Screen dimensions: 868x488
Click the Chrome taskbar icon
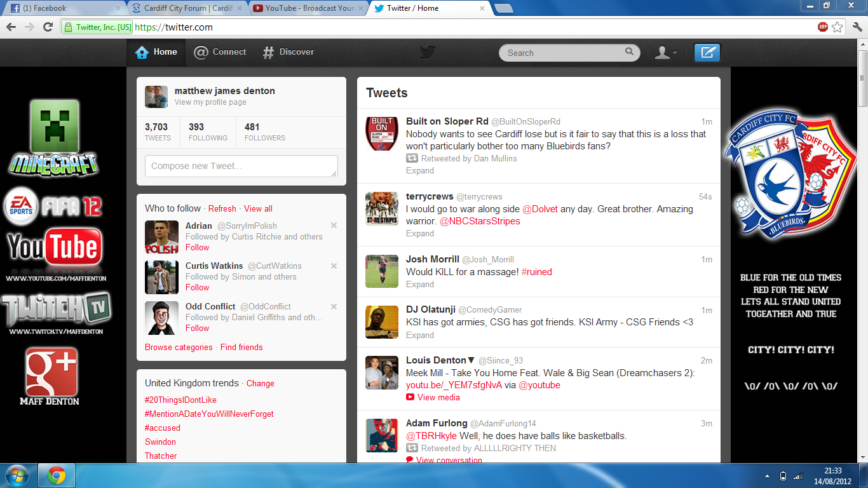point(57,475)
